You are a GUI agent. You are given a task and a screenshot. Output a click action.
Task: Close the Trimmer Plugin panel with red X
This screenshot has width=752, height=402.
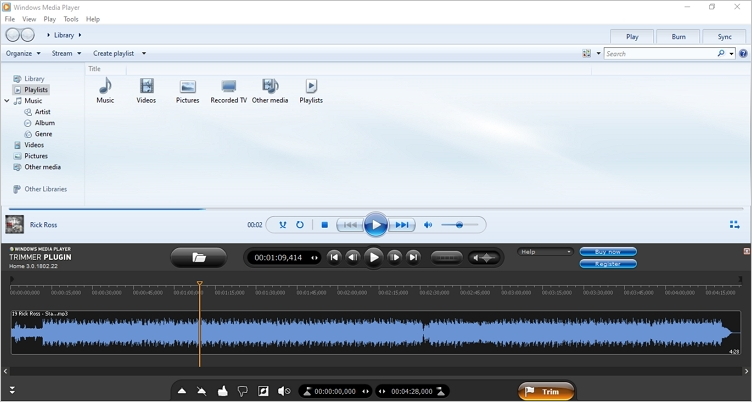click(x=746, y=251)
